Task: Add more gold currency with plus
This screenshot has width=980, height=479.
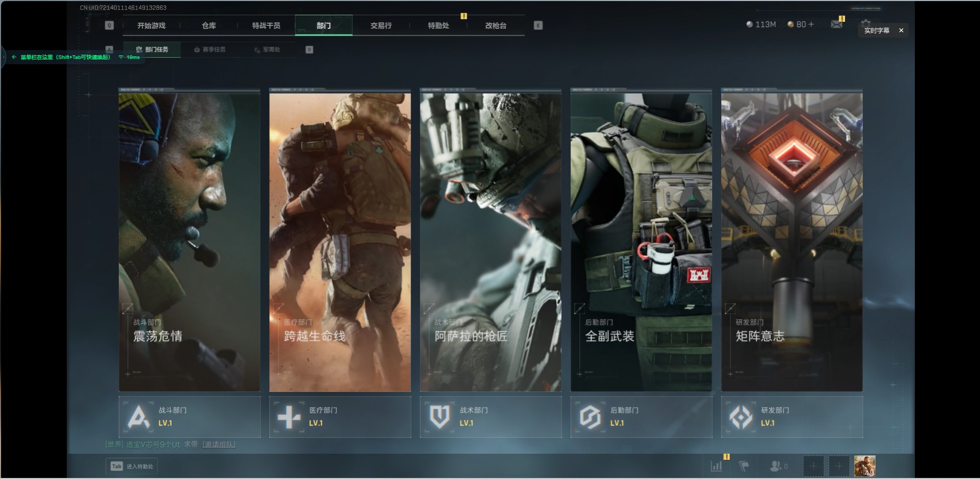Action: 811,25
